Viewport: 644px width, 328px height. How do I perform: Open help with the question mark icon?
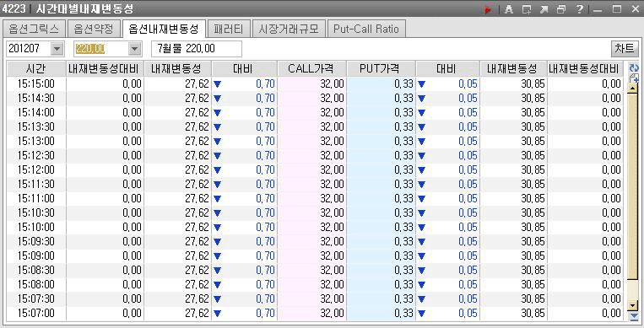579,9
